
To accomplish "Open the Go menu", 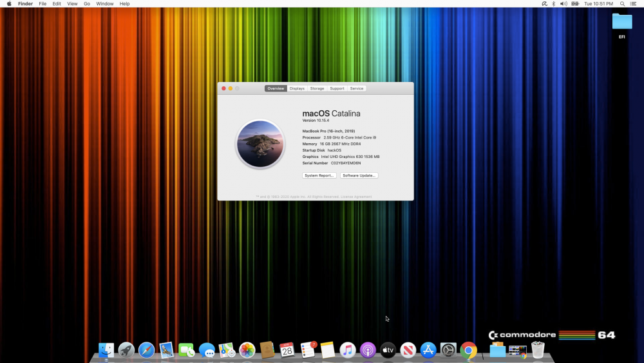I will pyautogui.click(x=87, y=4).
